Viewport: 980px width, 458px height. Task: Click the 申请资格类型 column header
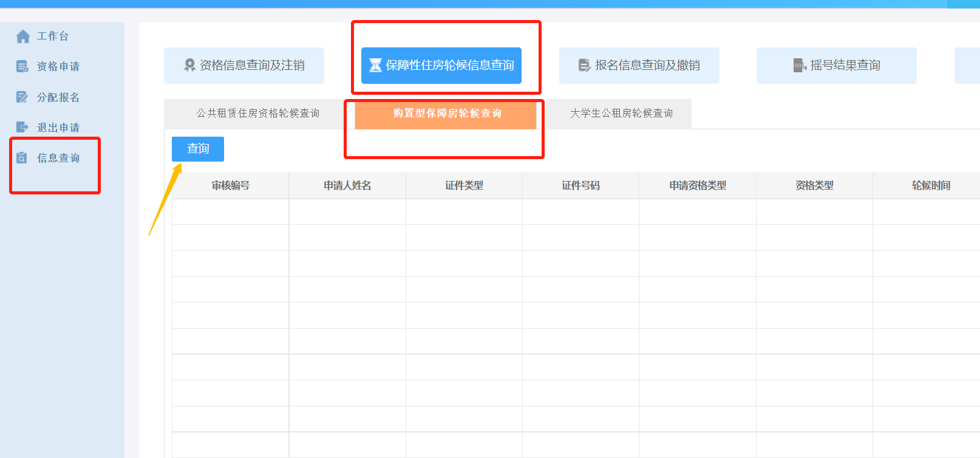click(698, 186)
